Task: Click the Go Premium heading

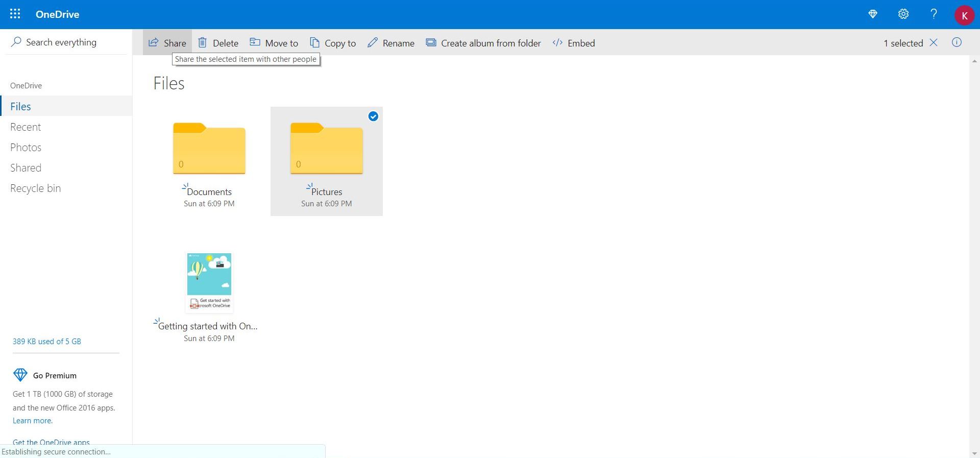Action: click(55, 375)
